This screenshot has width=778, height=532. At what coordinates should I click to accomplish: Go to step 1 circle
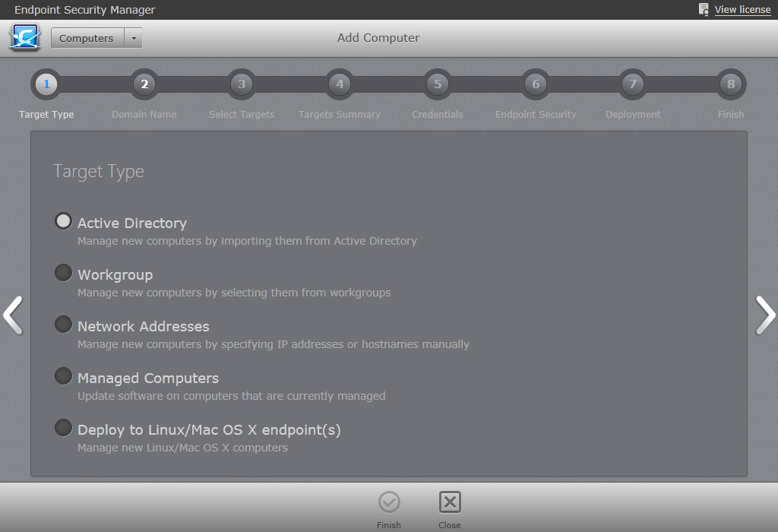pyautogui.click(x=46, y=84)
